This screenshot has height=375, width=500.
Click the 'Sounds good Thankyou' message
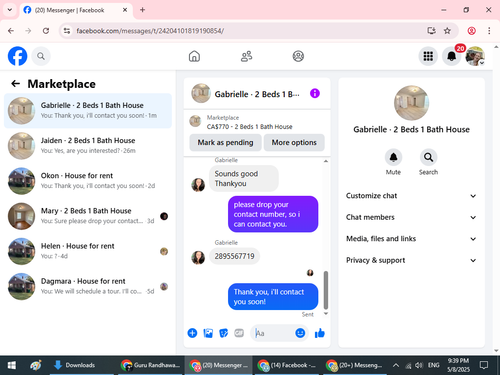pos(244,178)
